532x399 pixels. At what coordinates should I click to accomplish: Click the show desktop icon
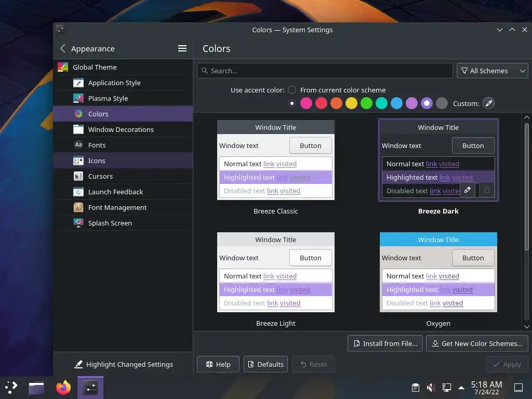[518, 388]
